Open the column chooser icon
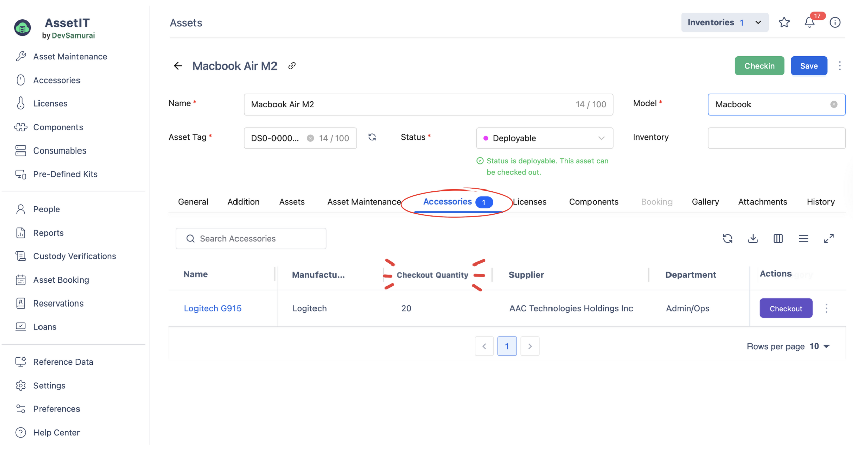 click(x=778, y=239)
